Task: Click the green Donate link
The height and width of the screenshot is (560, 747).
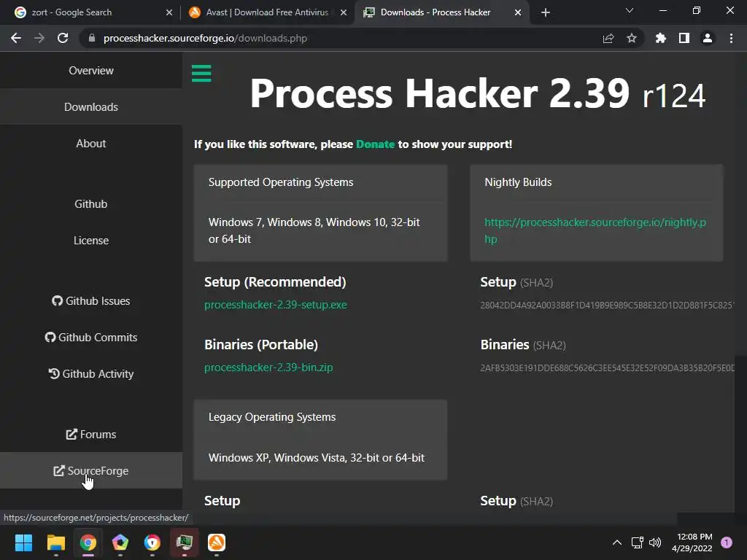Action: (376, 144)
